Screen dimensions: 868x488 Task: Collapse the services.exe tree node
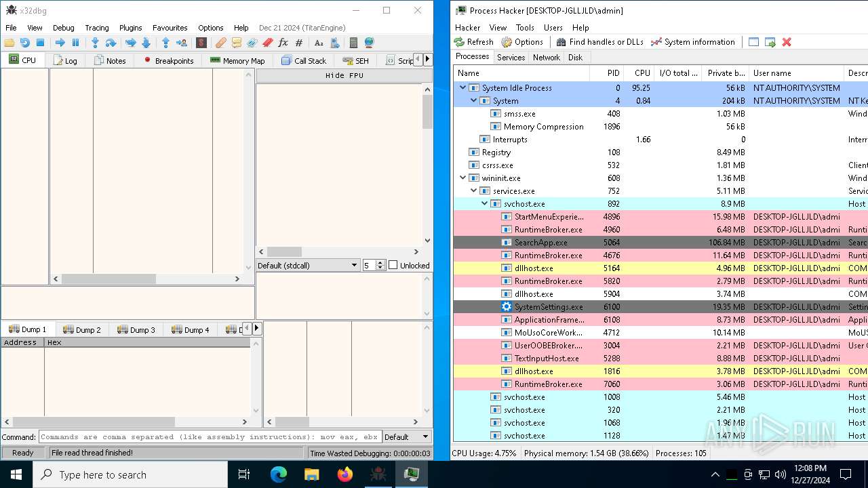pyautogui.click(x=474, y=190)
